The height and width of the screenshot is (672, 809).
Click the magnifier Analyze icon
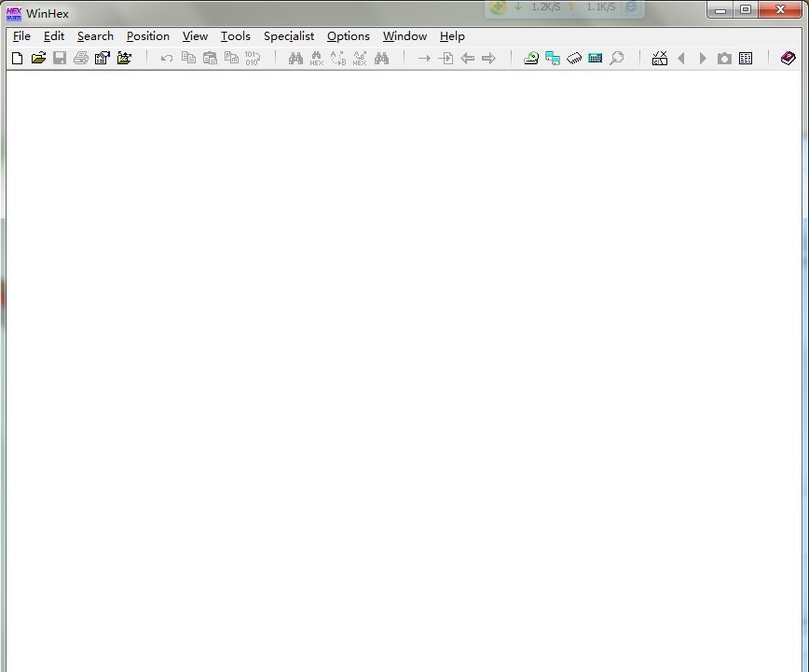pyautogui.click(x=617, y=58)
